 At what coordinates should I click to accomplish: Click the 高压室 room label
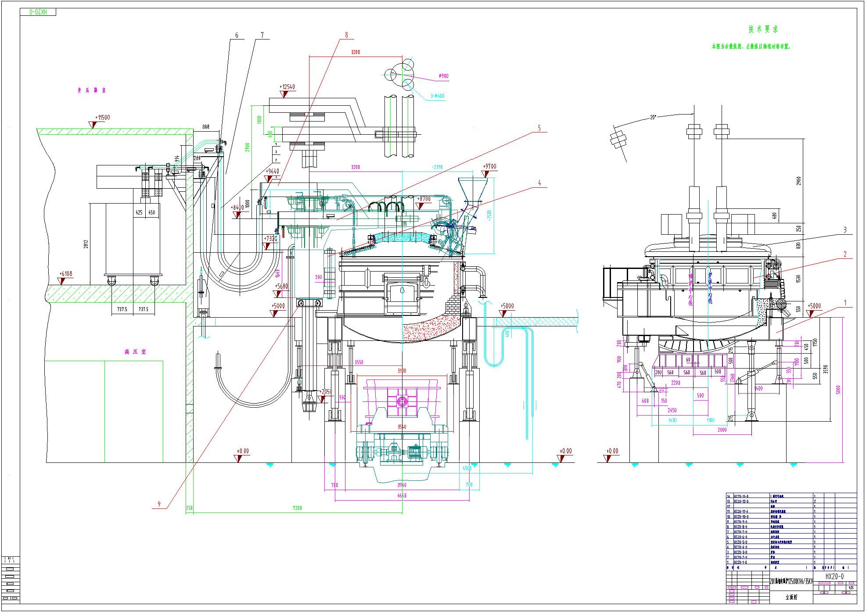(135, 352)
